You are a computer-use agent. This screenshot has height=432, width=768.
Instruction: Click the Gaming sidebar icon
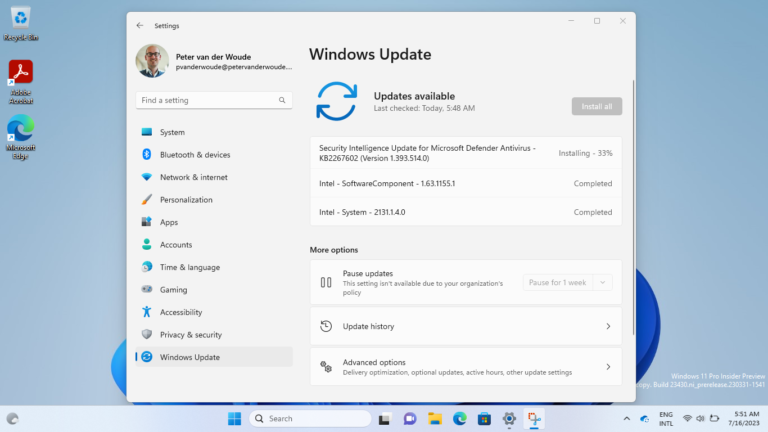point(147,290)
